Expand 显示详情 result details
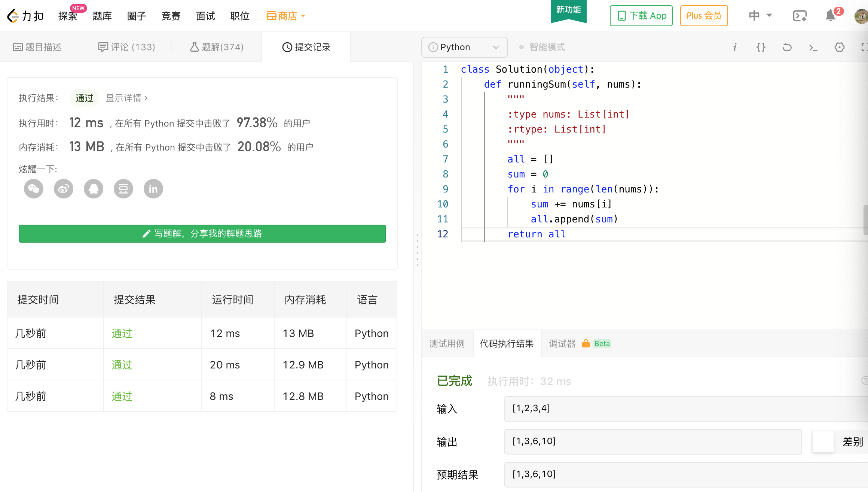Viewport: 868px width, 492px height. pyautogui.click(x=126, y=98)
